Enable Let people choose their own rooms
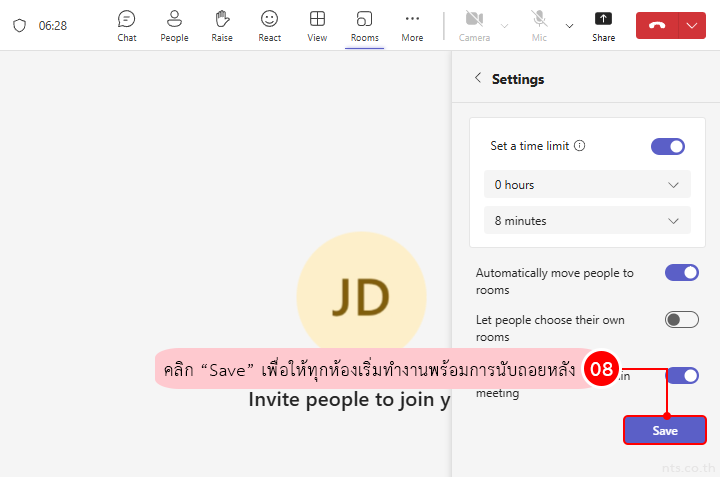The height and width of the screenshot is (477, 720). click(x=681, y=319)
